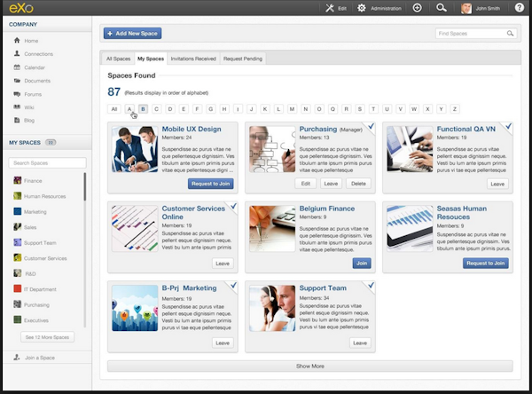Click the Support Team headset thumbnail
The image size is (532, 394).
coord(272,308)
